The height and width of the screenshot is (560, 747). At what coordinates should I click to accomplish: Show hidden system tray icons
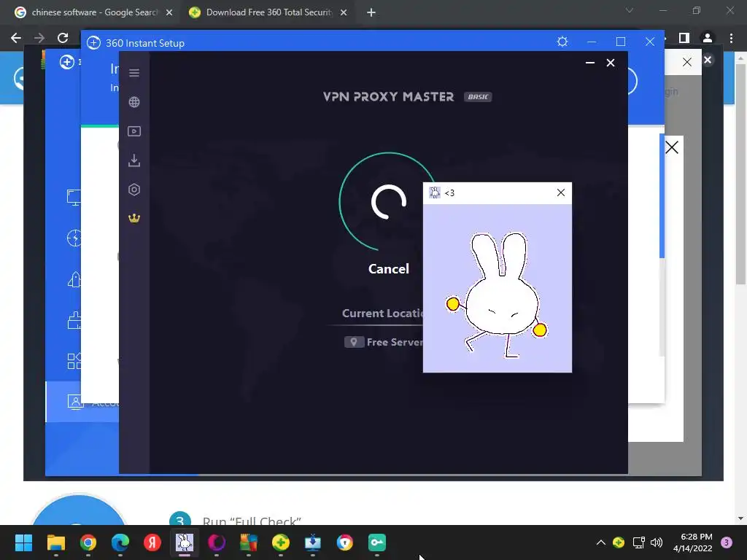pos(601,542)
